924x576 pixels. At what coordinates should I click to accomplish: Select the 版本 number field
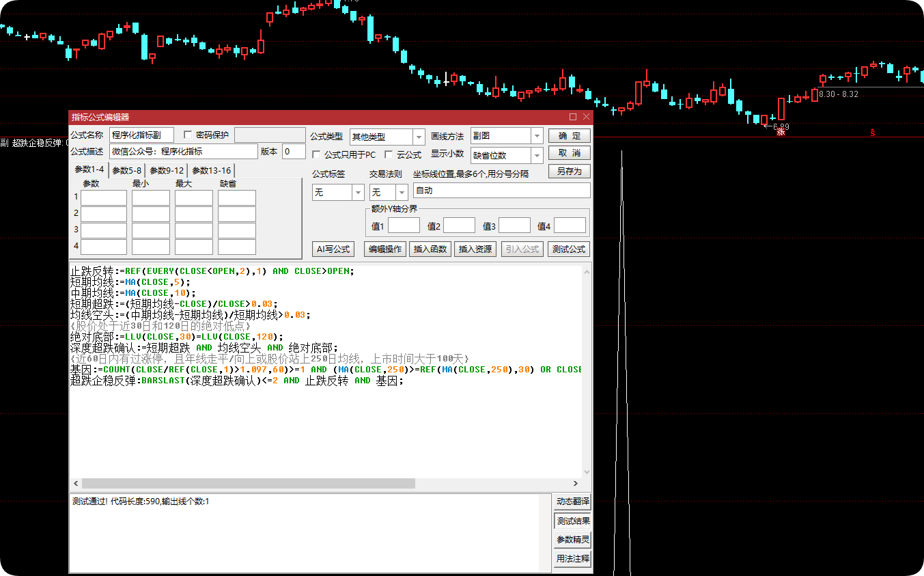pos(294,151)
